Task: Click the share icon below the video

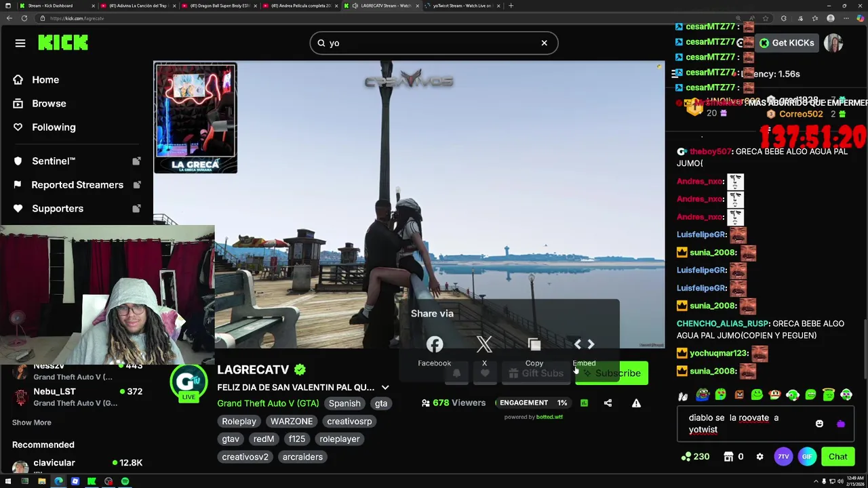Action: (608, 403)
